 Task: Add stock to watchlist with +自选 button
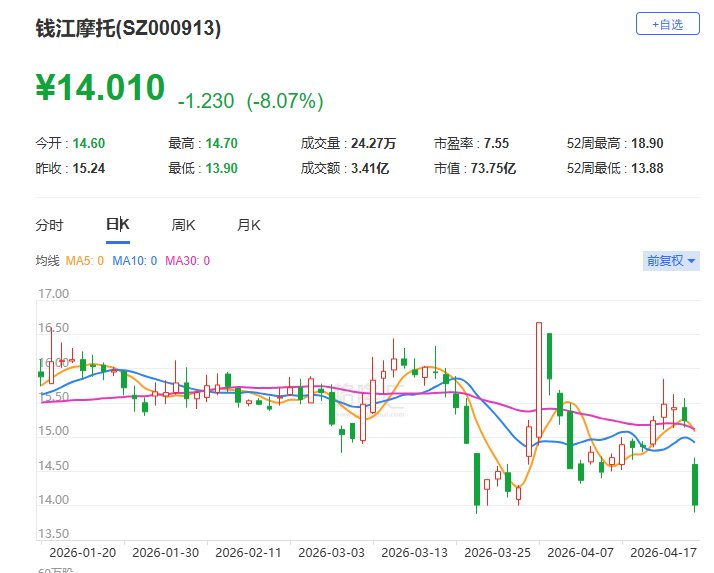(667, 24)
